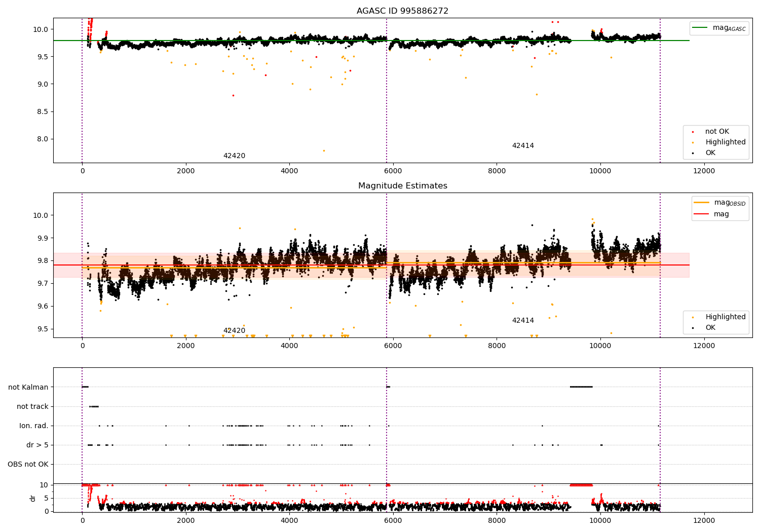Select the 'not OK' legend entry
The image size is (760, 532).
click(x=717, y=132)
